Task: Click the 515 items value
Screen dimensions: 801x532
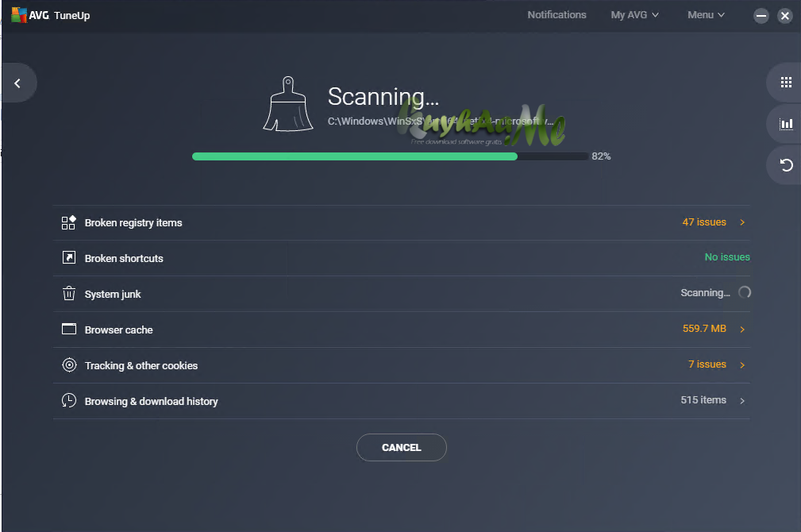Action: [703, 399]
